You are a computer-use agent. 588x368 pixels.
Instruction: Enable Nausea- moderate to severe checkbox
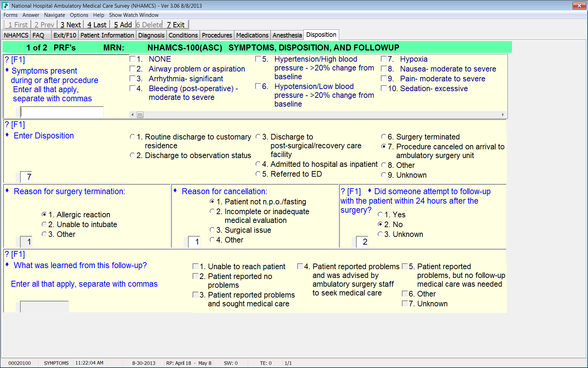(x=384, y=69)
